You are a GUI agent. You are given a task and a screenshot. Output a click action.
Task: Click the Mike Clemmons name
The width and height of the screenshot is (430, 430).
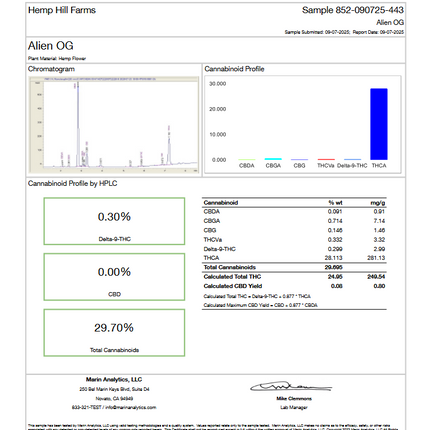[x=294, y=399]
